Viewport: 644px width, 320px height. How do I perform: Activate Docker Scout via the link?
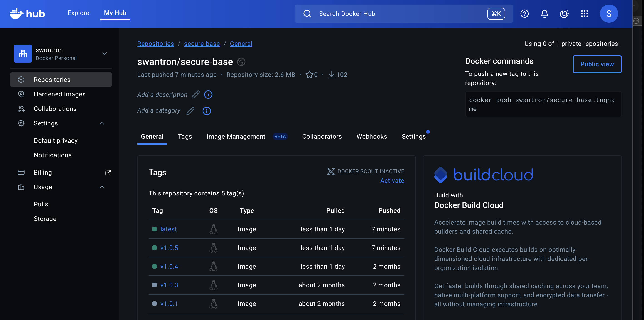(x=392, y=180)
